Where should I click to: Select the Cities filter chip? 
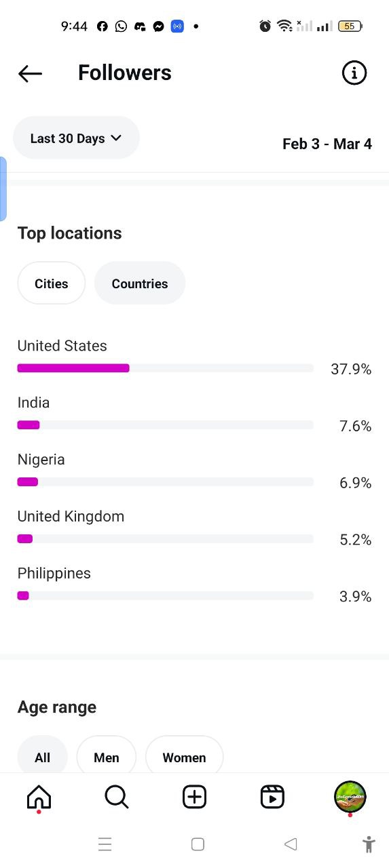pyautogui.click(x=52, y=283)
